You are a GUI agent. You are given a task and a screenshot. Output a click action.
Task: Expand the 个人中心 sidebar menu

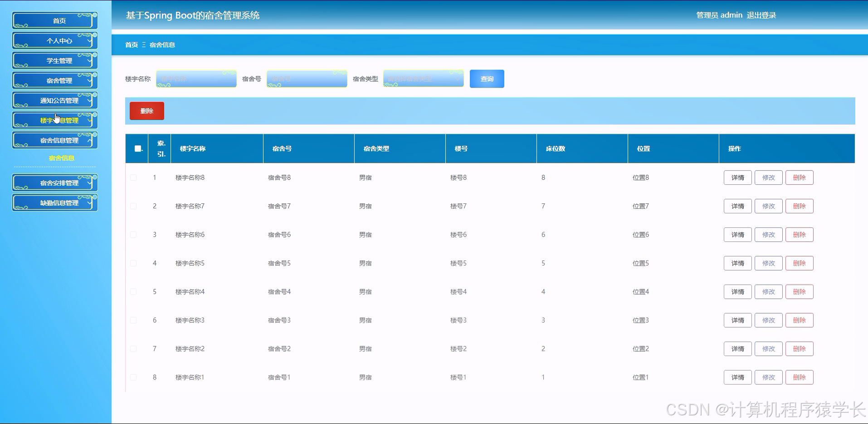[x=55, y=40]
